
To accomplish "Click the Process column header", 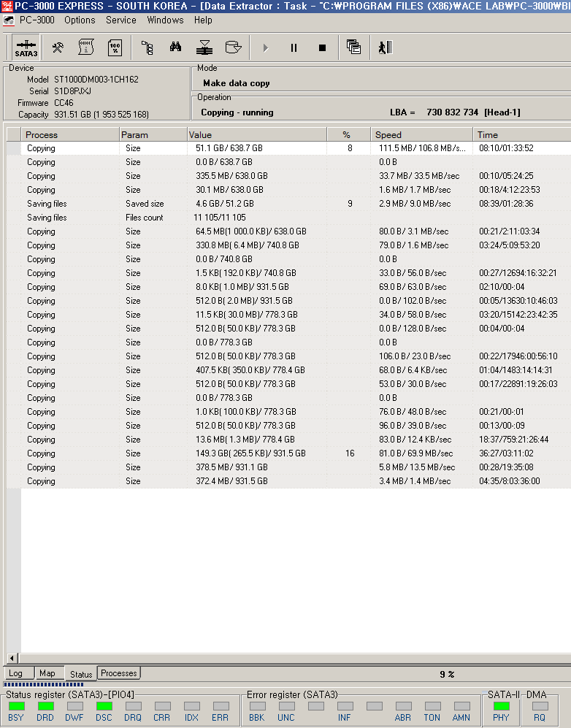I will tap(70, 134).
